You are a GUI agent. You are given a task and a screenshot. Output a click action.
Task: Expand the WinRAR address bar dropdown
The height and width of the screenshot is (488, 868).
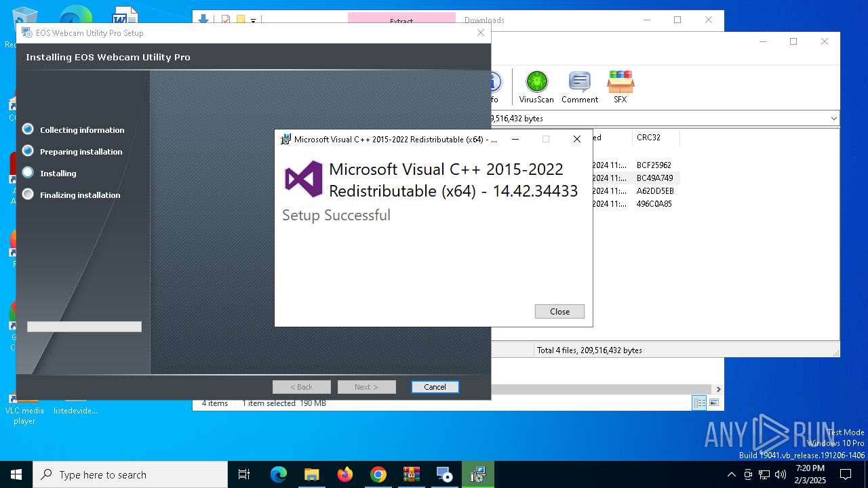[833, 118]
